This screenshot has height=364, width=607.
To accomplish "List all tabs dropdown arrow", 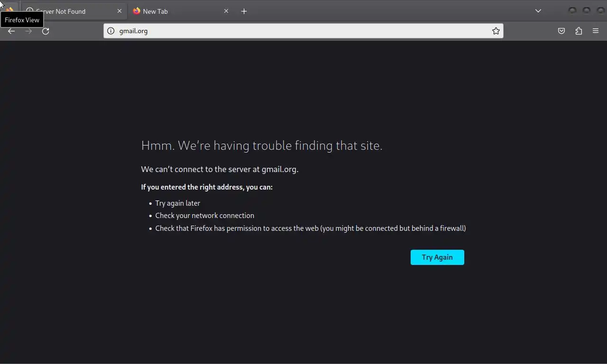I will coord(538,11).
